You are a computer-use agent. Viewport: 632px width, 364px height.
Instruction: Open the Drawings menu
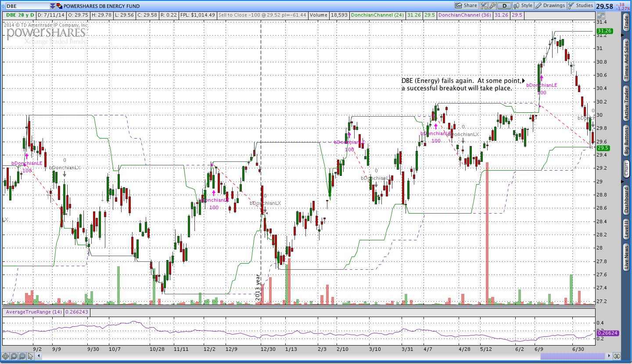click(x=550, y=6)
